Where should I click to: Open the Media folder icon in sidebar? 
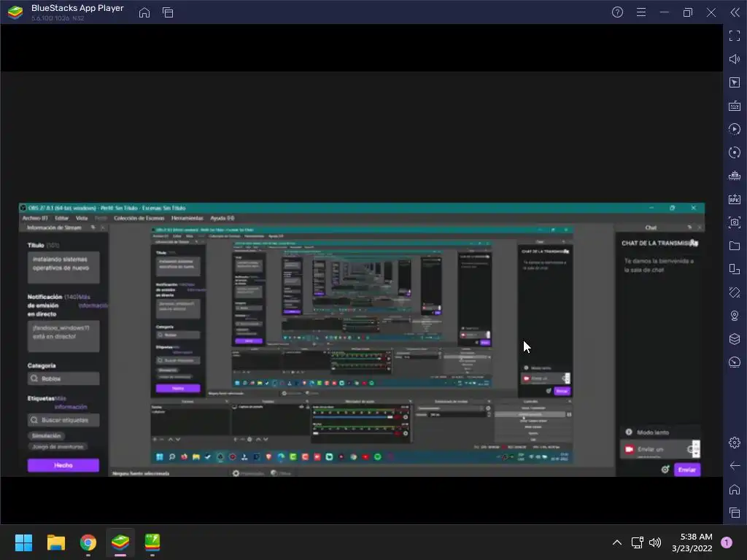(x=735, y=246)
